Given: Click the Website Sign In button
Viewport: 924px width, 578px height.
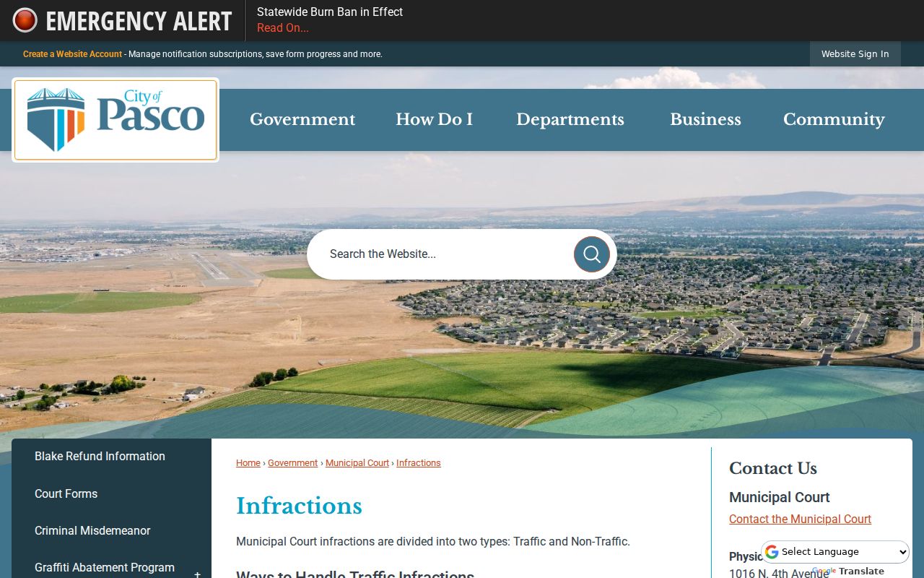Looking at the screenshot, I should coord(855,54).
